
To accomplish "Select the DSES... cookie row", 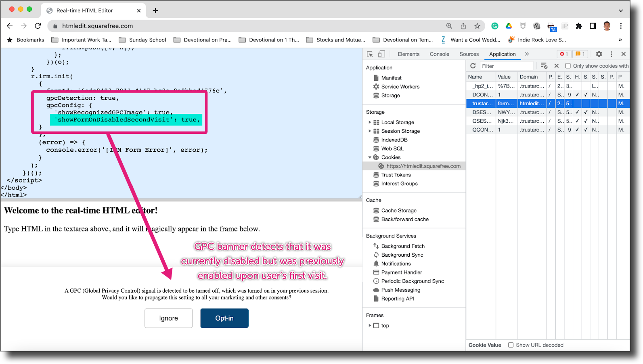I will (548, 113).
